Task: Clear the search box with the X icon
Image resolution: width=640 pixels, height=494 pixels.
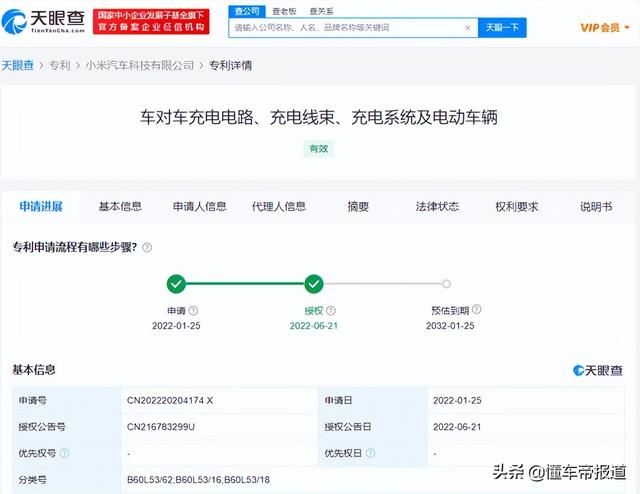Action: (467, 28)
